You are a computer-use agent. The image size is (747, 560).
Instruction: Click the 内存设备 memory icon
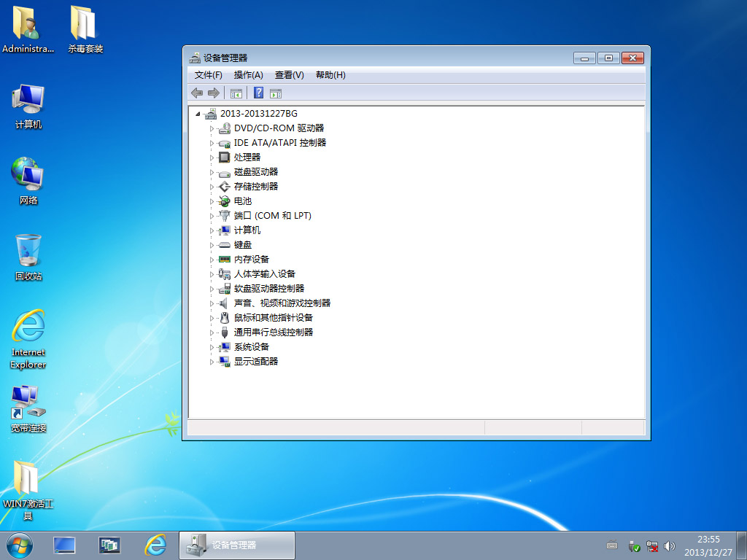tap(225, 260)
